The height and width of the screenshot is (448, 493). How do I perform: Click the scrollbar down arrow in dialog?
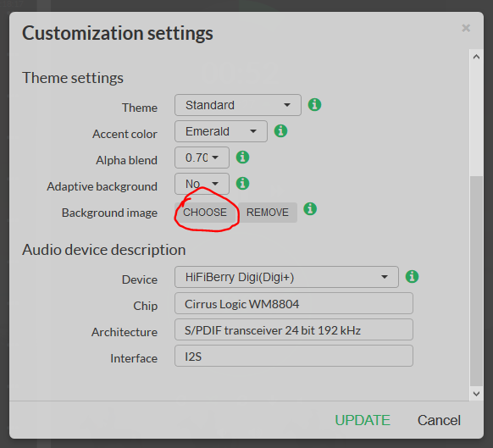tap(476, 394)
